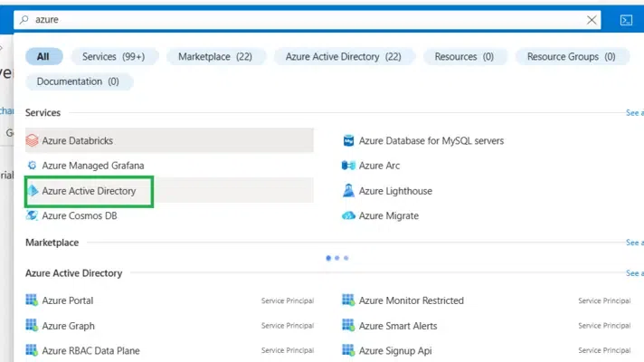Filter results by Resource Groups (0)

572,57
